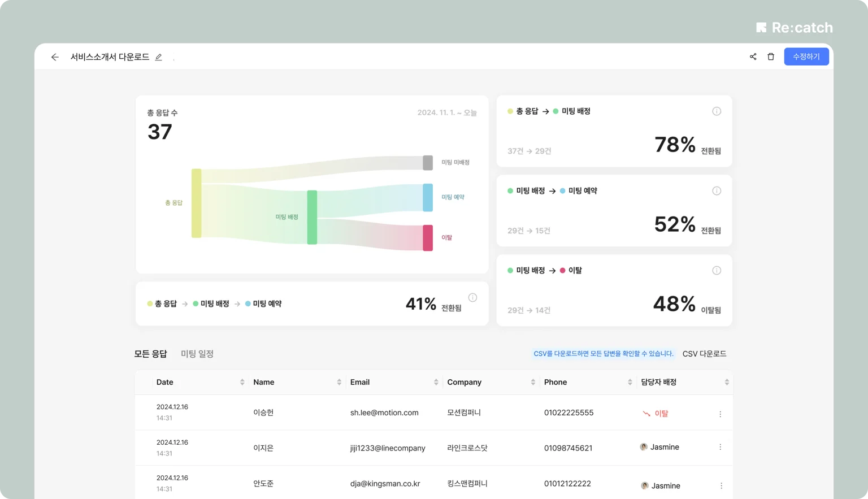Open info icon beside 41% 전환됨
Viewport: 868px width, 499px height.
pyautogui.click(x=472, y=298)
